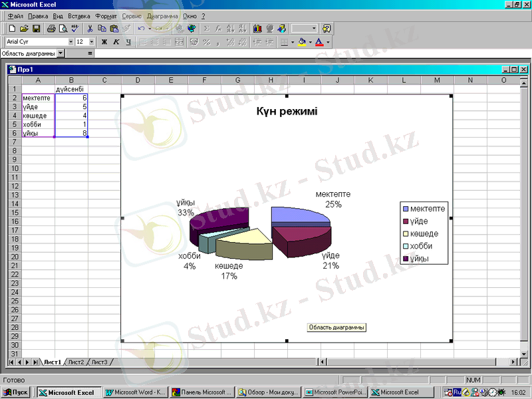Screen dimensions: 532x399
Task: Click the Open folder icon
Action: (x=24, y=29)
